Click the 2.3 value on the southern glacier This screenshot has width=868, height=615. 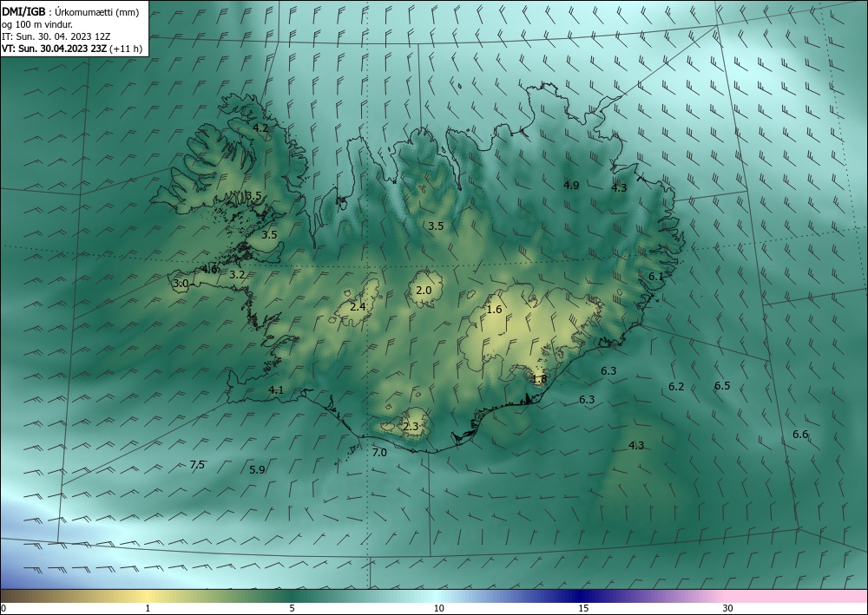411,427
